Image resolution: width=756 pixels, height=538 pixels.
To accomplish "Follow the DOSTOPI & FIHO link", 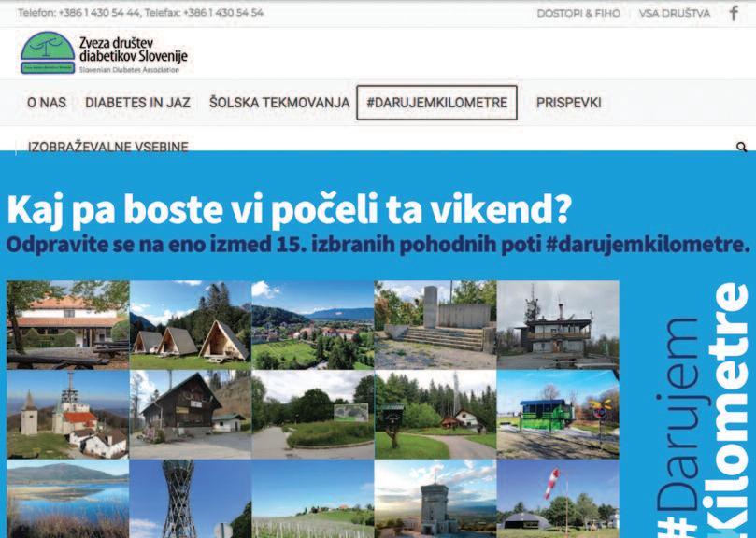I will click(578, 13).
